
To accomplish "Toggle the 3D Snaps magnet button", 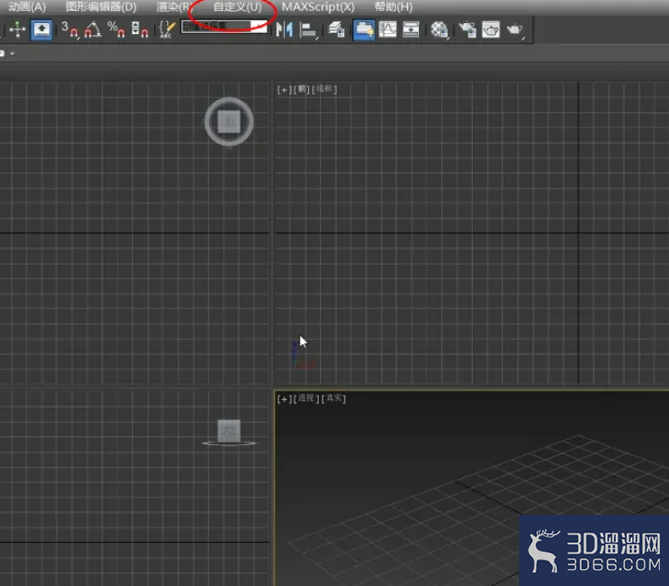I will 70,29.
